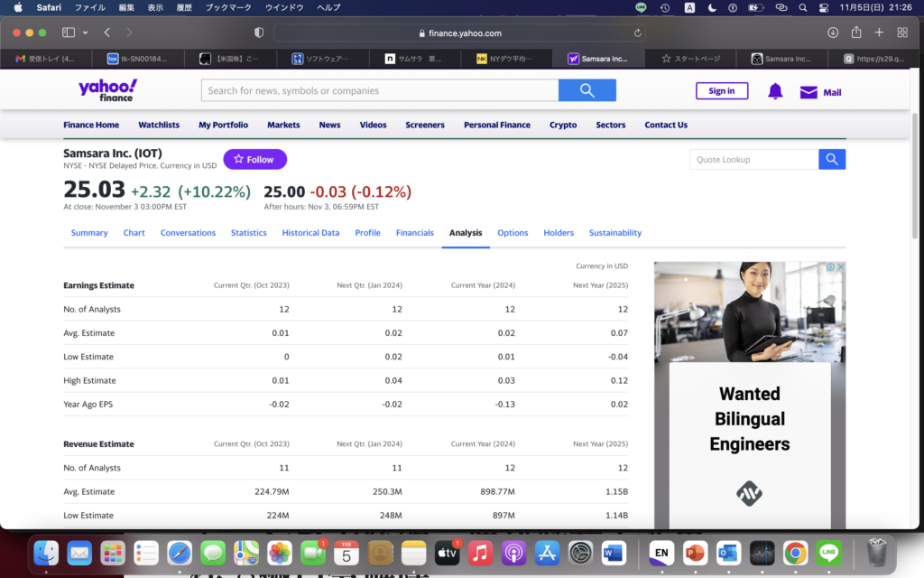
Task: Open the notifications bell icon
Action: click(x=775, y=91)
